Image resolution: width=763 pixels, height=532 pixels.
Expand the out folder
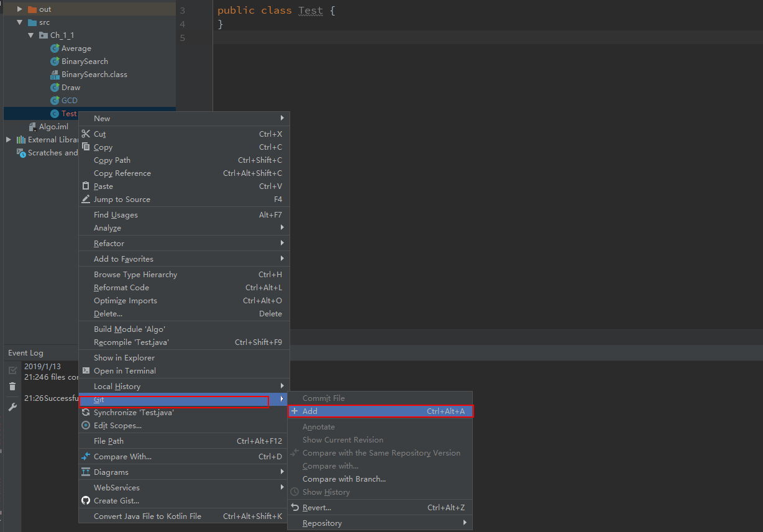(20, 9)
